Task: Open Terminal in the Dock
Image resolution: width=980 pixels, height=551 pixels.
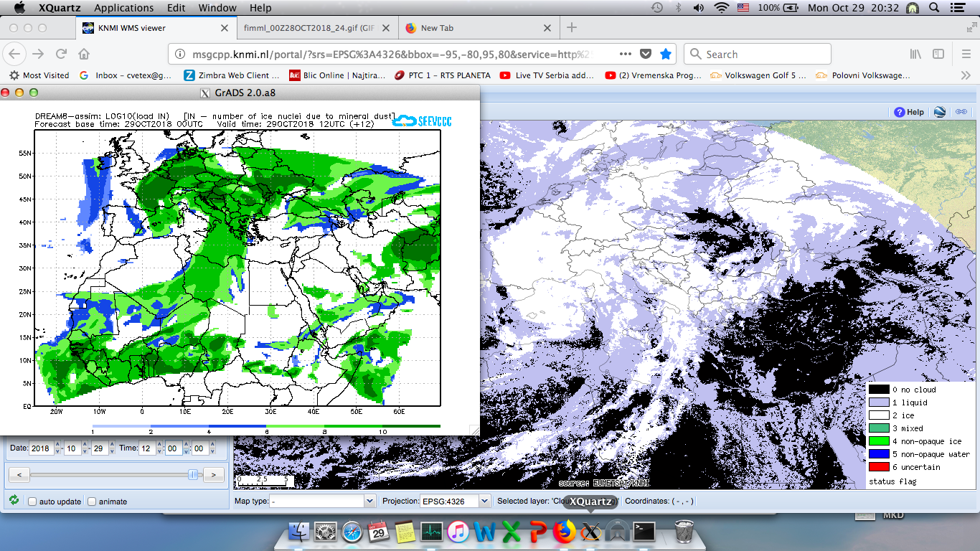Action: [x=644, y=532]
